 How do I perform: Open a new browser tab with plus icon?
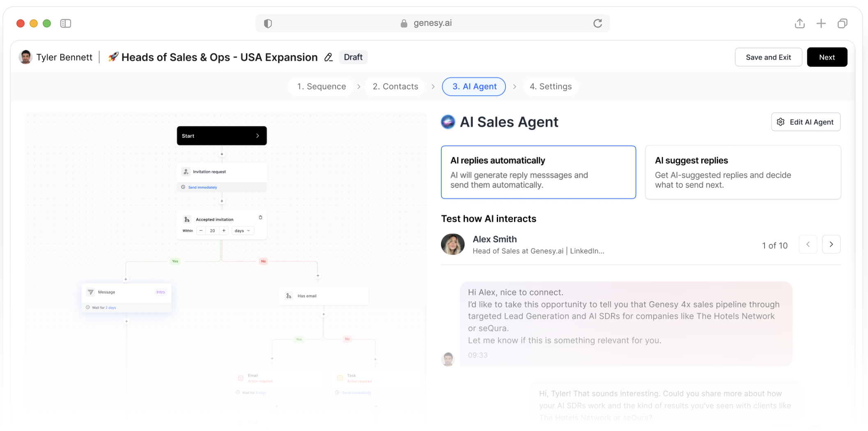click(x=821, y=23)
